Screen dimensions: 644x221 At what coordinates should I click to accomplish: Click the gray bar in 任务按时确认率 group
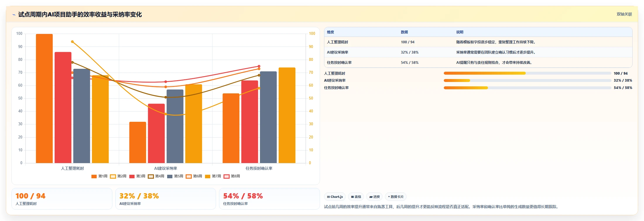(268, 117)
